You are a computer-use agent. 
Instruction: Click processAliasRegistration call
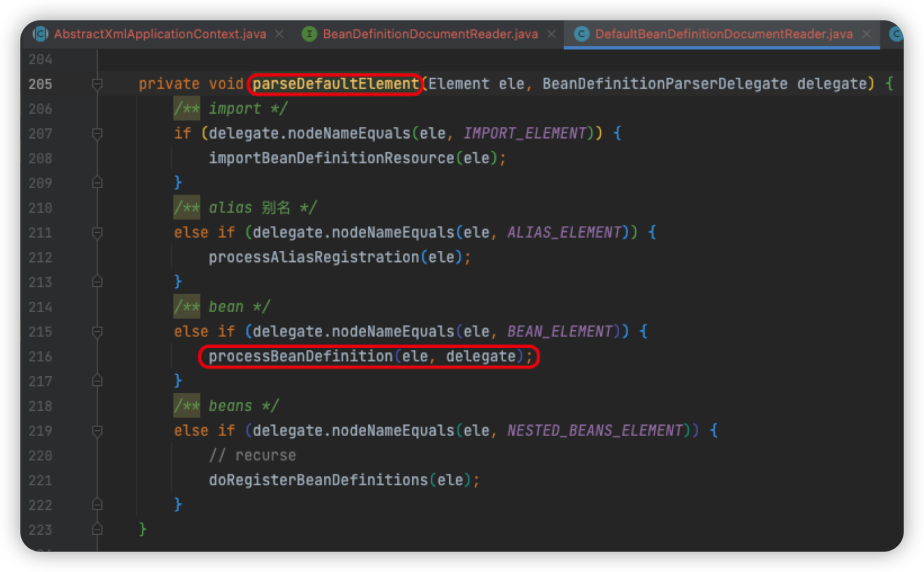314,257
